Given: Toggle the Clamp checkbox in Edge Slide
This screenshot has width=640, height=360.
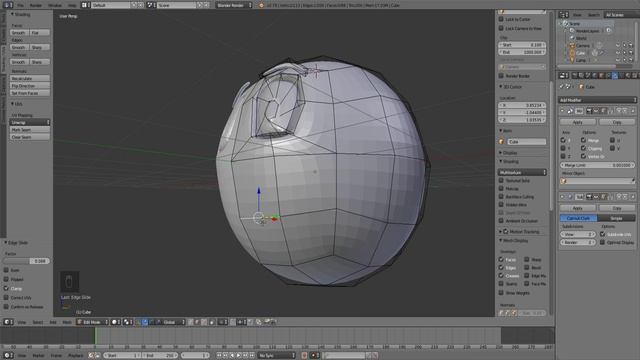Looking at the screenshot, I should tap(6, 289).
